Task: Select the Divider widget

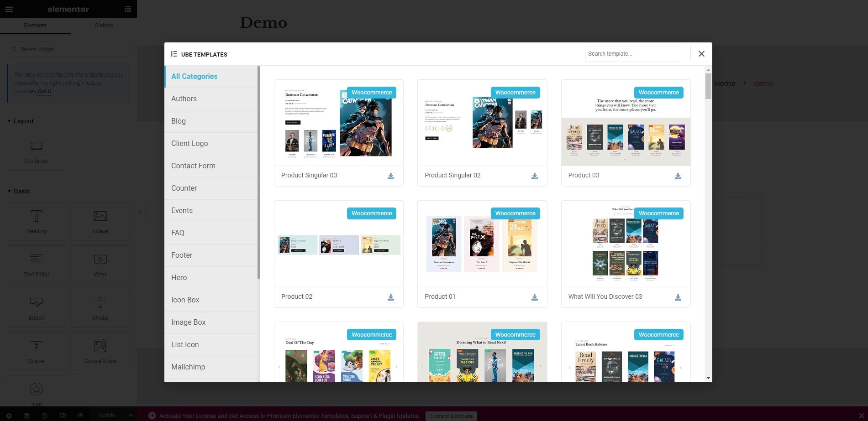Action: tap(100, 308)
